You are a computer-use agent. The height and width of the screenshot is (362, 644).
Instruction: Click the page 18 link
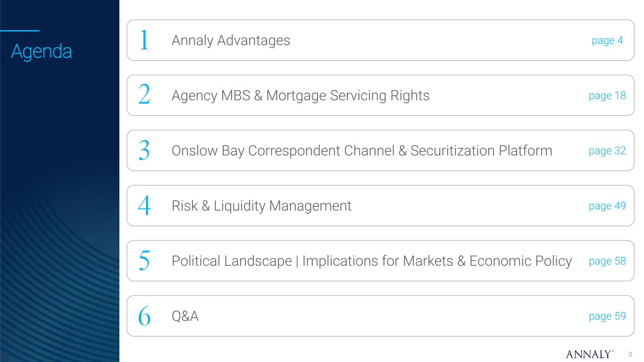pos(607,96)
